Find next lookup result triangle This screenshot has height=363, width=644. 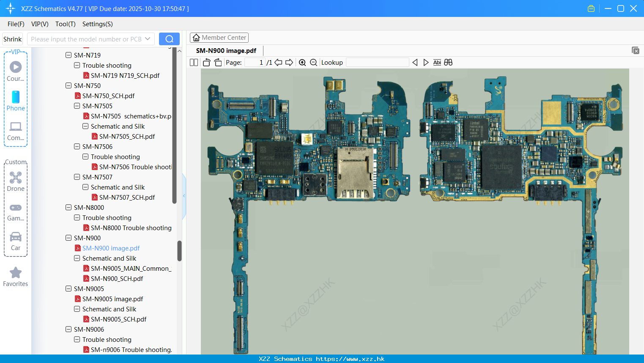coord(426,62)
